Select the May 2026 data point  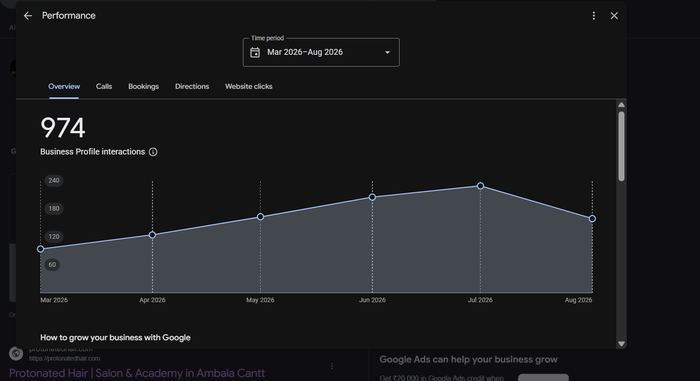pos(260,217)
